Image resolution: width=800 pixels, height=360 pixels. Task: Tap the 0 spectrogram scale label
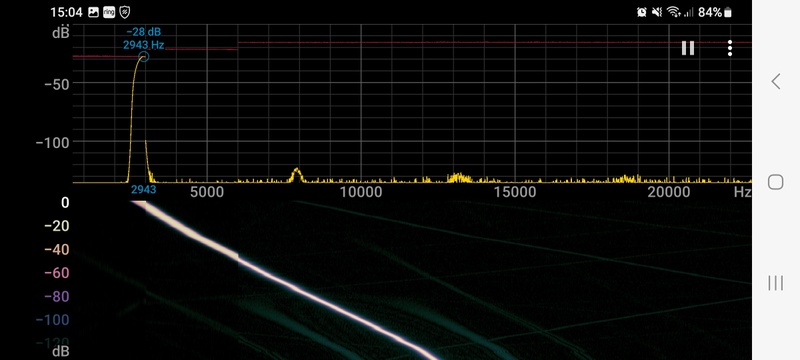point(65,203)
